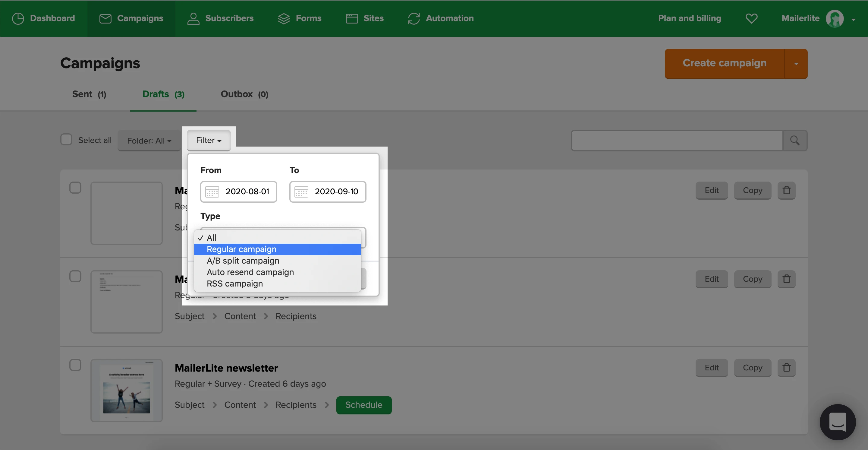
Task: Open the chat support widget
Action: (838, 422)
